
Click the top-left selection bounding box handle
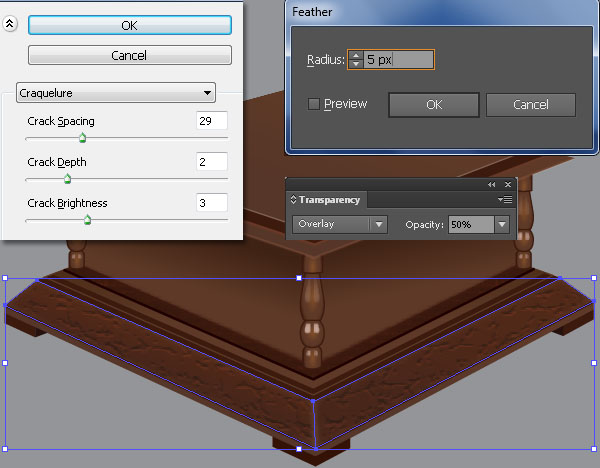pyautogui.click(x=5, y=278)
